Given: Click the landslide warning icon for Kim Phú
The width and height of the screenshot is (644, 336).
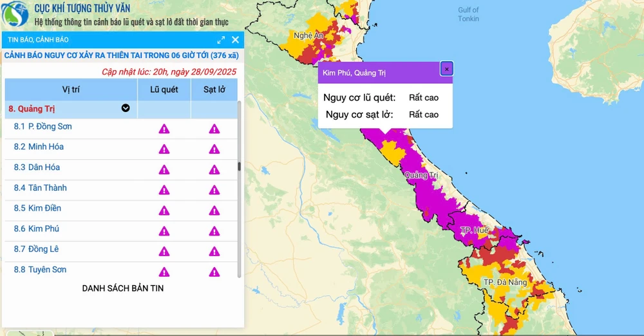Looking at the screenshot, I should point(214,231).
